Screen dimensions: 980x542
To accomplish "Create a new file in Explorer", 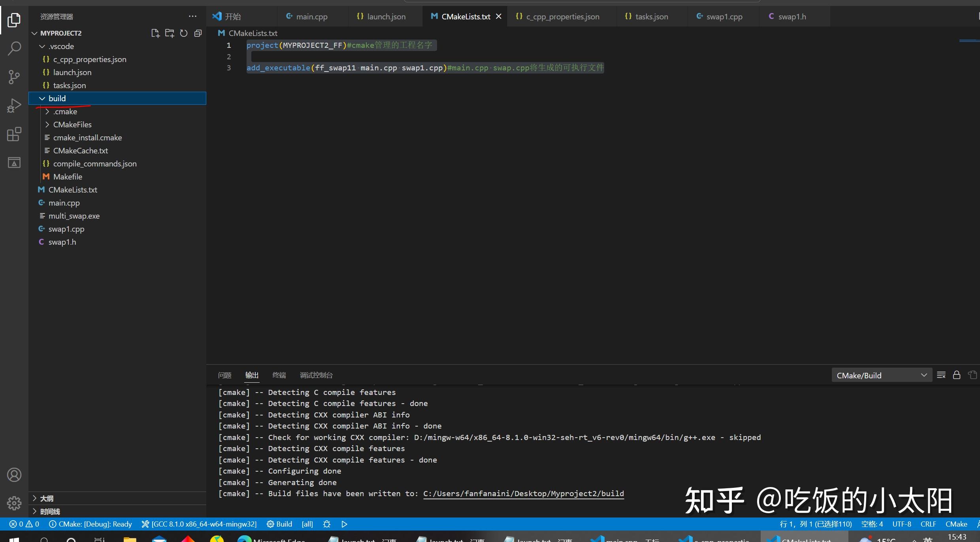I will pos(155,33).
